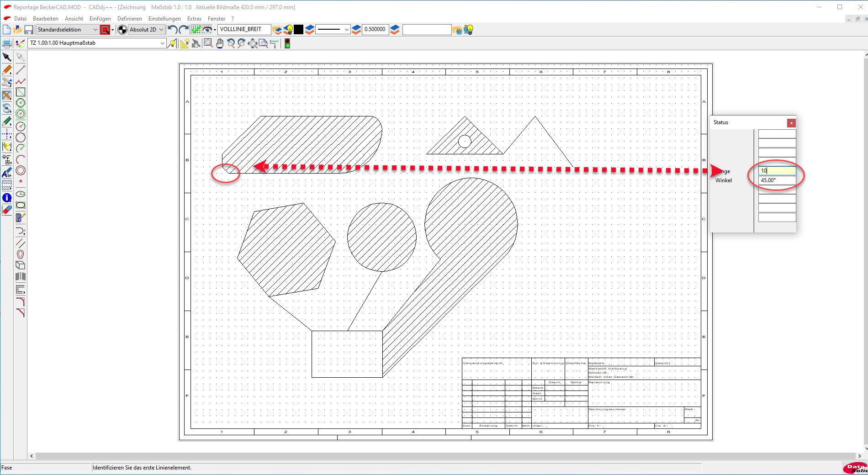Image resolution: width=868 pixels, height=475 pixels.
Task: Close the Status panel
Action: 791,123
